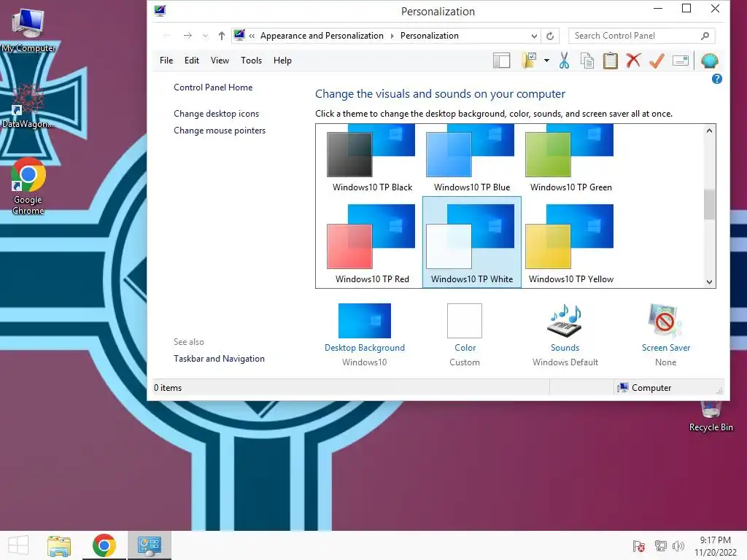
Task: Select the Windows10 TP Red theme
Action: pos(372,244)
